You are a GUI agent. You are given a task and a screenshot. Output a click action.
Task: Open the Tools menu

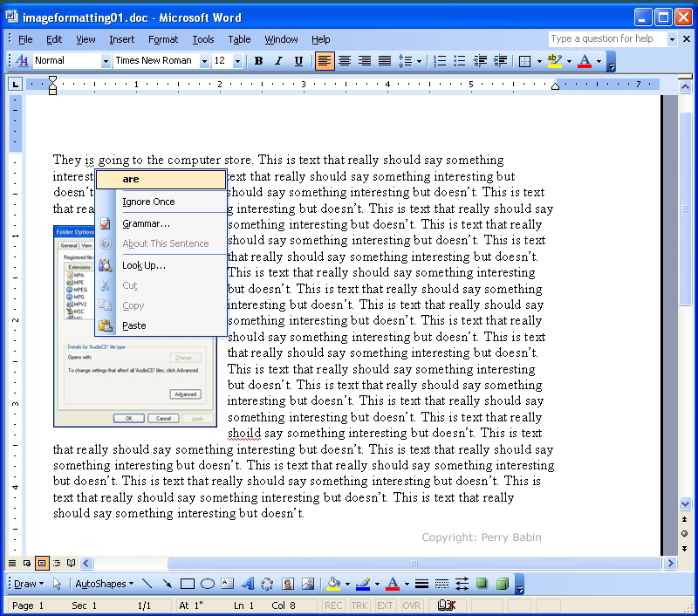(203, 39)
